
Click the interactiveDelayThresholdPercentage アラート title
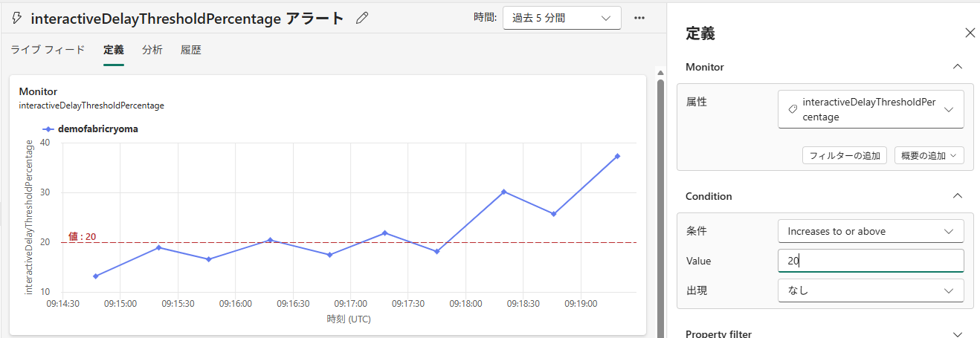click(187, 19)
